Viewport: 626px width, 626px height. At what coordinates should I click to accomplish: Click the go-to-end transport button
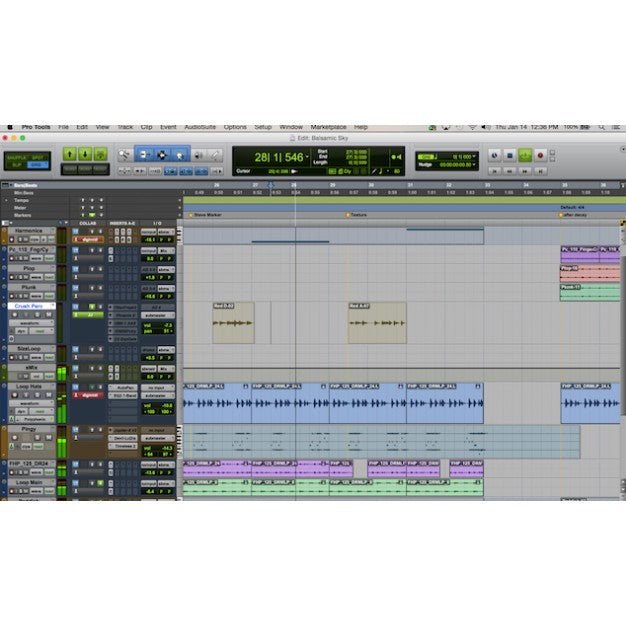pos(540,171)
